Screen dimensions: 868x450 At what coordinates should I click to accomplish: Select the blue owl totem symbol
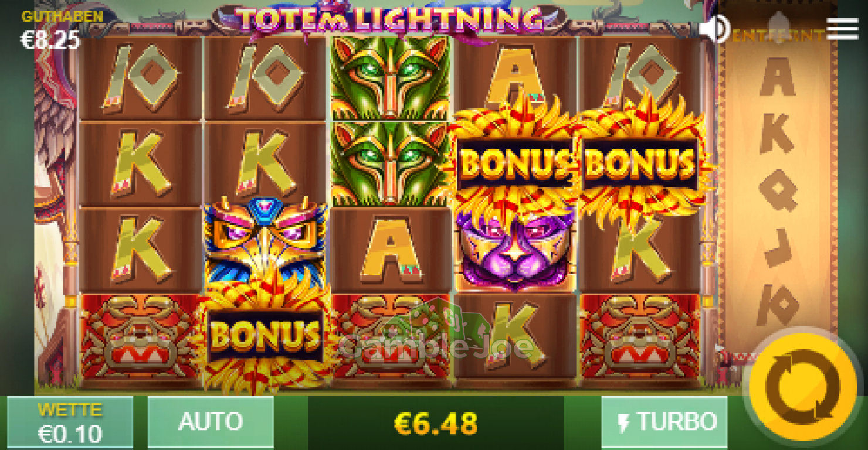click(x=265, y=243)
